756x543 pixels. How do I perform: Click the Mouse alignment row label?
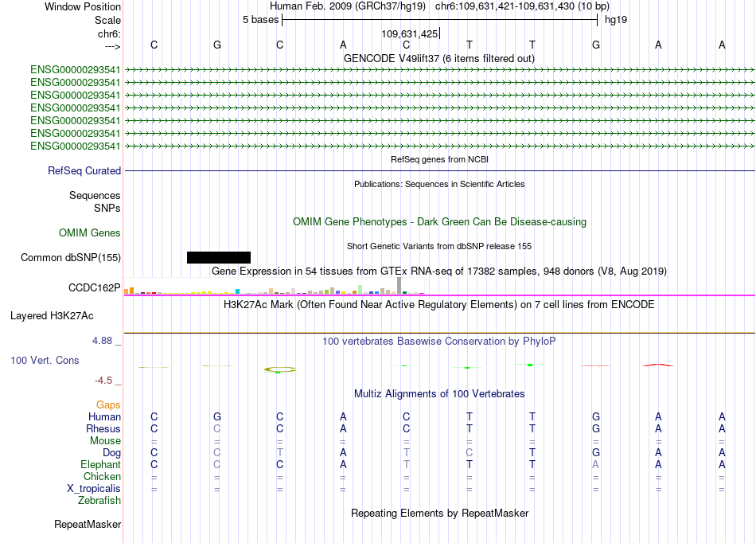tap(105, 441)
